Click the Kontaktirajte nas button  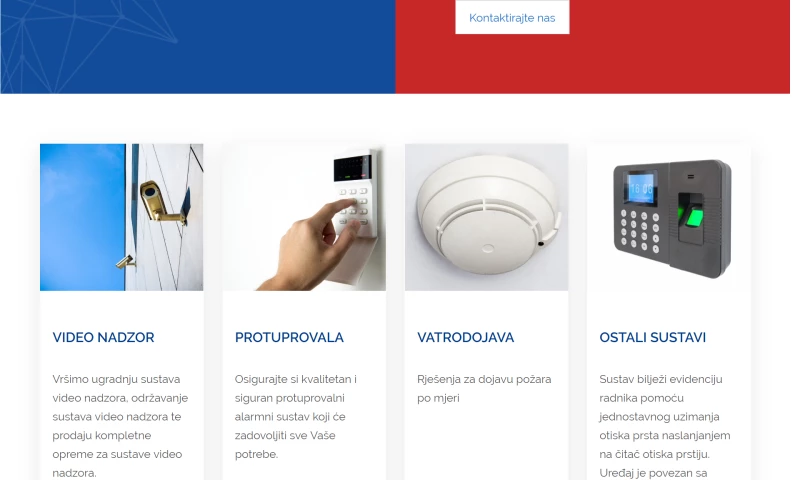512,17
